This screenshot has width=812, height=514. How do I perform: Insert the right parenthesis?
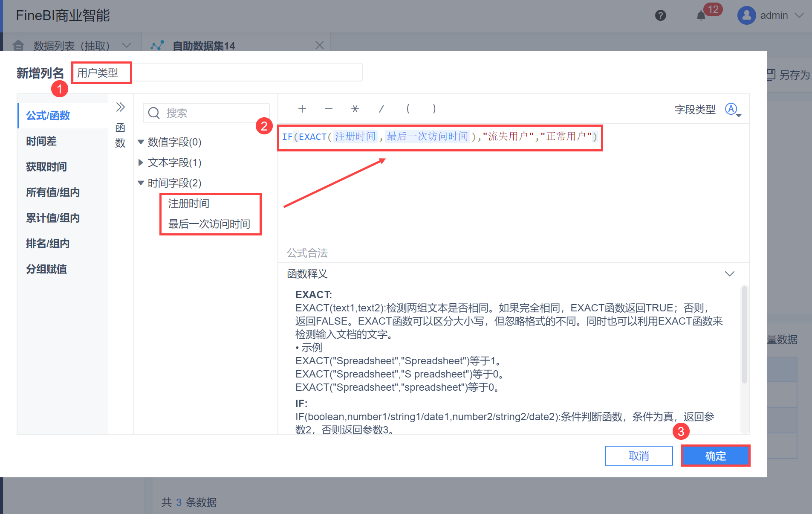click(434, 109)
